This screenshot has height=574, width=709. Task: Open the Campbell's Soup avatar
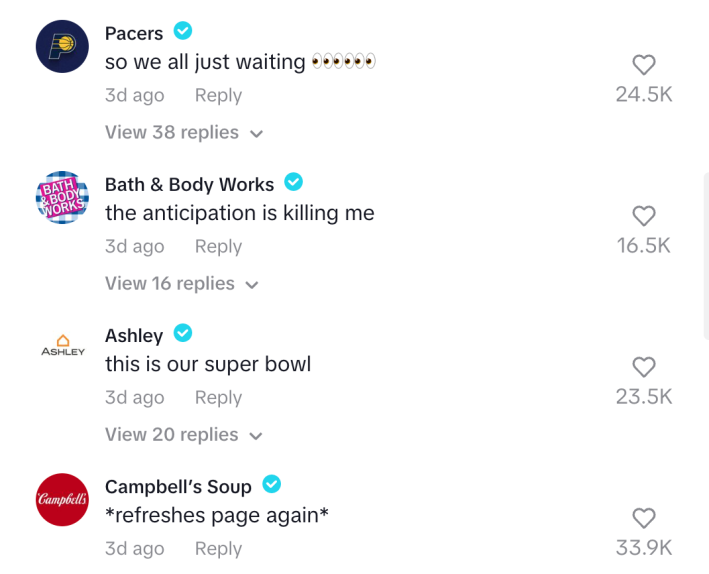[62, 499]
